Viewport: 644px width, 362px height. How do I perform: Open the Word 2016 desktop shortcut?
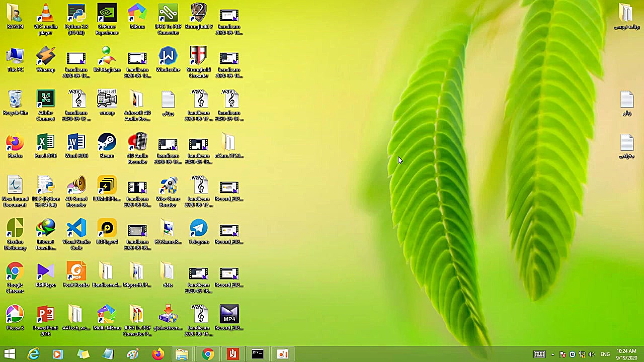(x=76, y=146)
